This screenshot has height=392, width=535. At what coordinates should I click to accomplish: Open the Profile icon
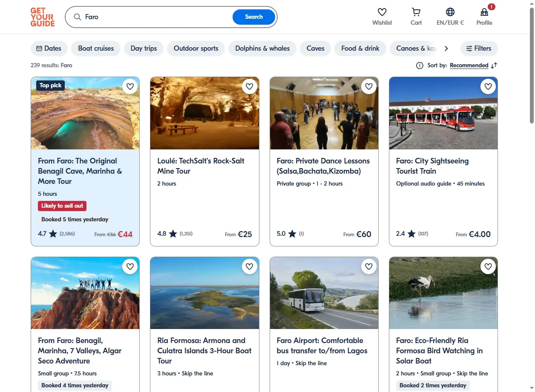click(x=484, y=12)
